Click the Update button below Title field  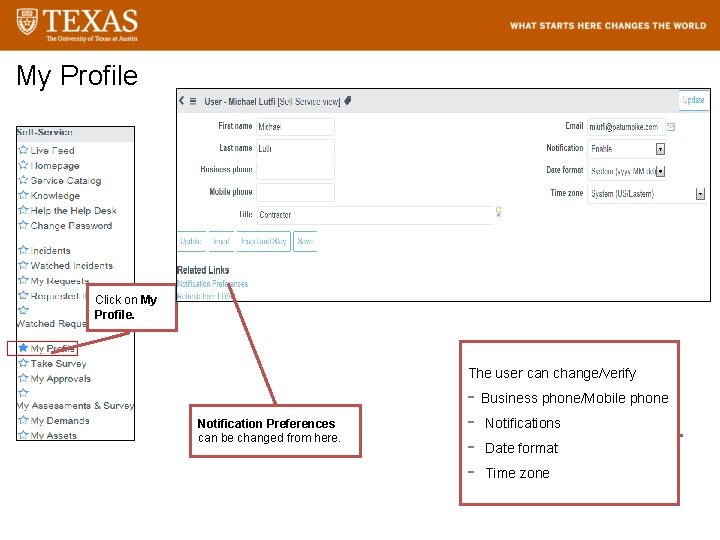[191, 241]
